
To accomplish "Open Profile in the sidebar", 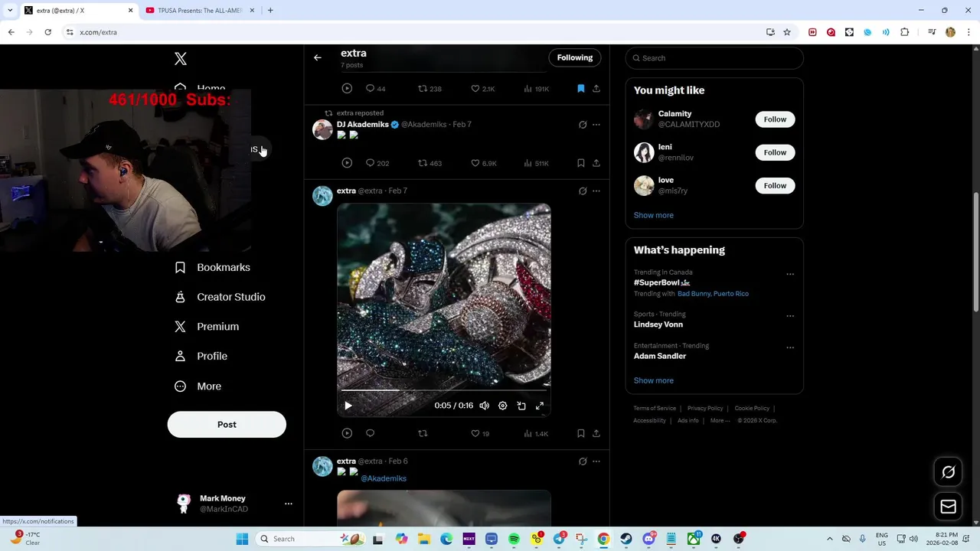I will click(x=201, y=356).
